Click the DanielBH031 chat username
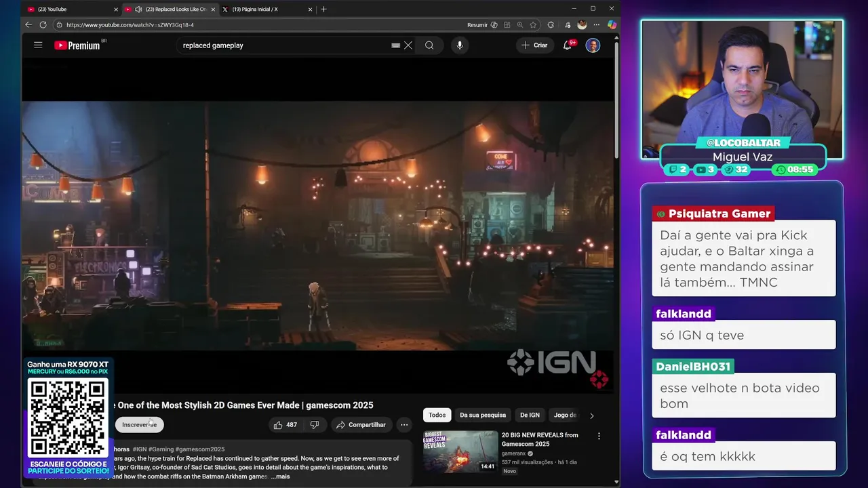The width and height of the screenshot is (868, 488). (x=693, y=367)
